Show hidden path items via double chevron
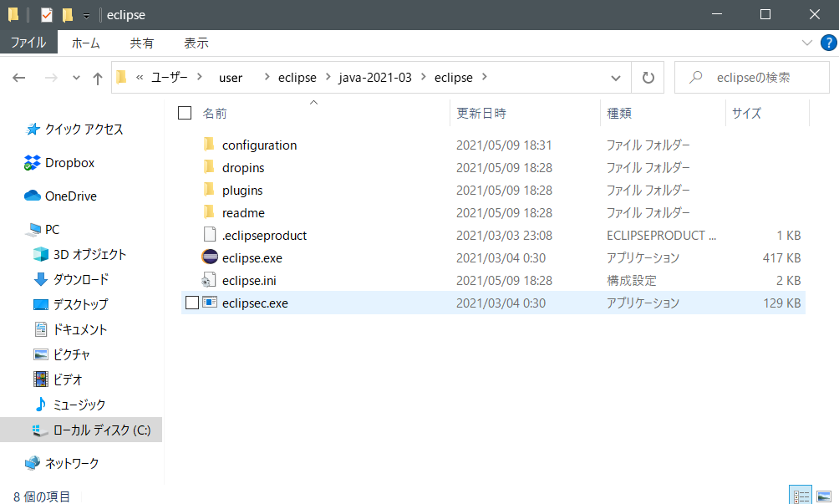The width and height of the screenshot is (839, 504). coord(140,78)
